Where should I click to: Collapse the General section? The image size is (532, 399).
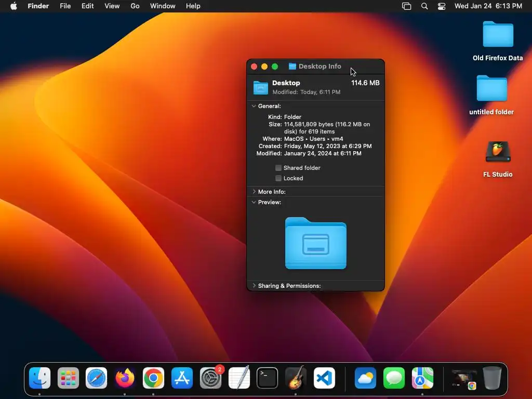point(254,106)
